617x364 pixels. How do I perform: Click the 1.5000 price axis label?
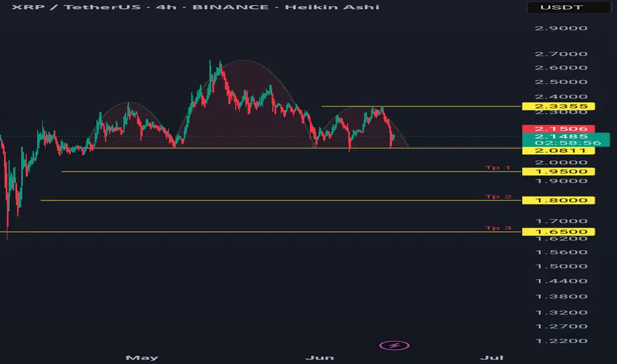(561, 267)
